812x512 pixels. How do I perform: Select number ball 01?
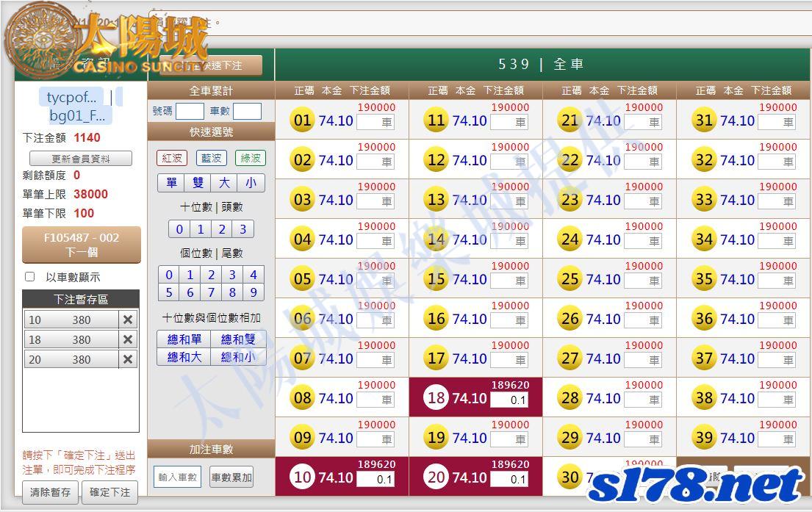click(303, 120)
